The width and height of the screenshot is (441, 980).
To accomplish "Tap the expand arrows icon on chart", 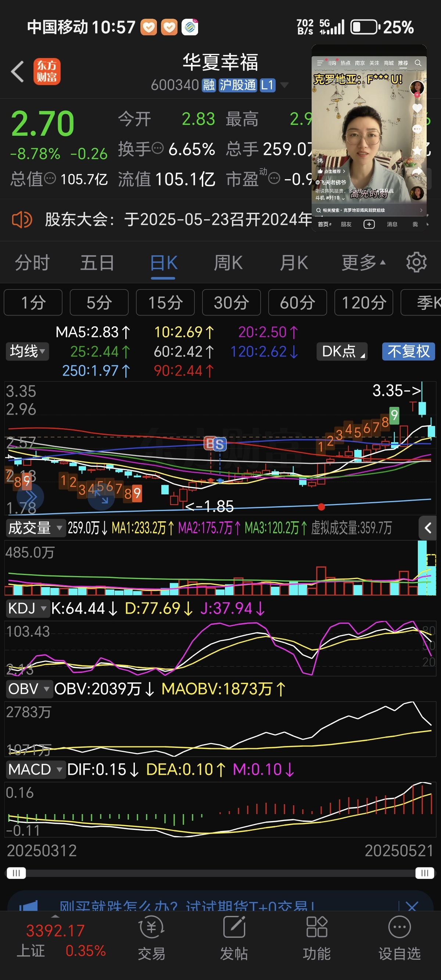I will [x=101, y=497].
